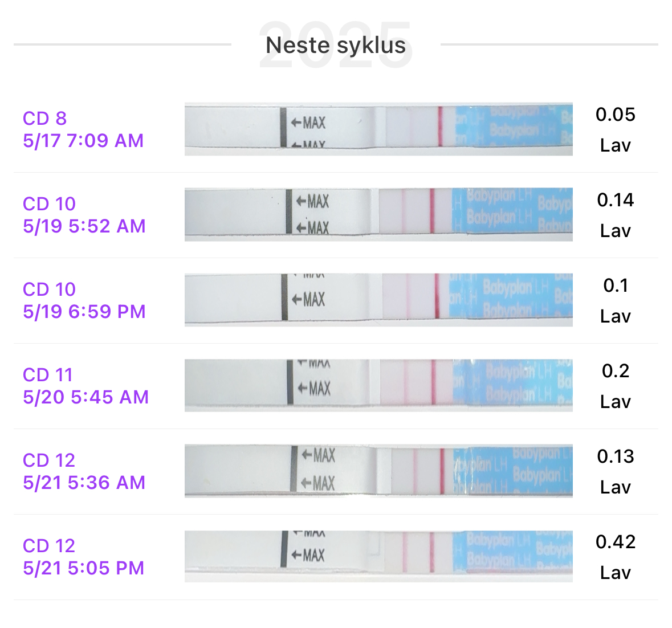Click the 0.14 ratio value
The image size is (672, 628).
pyautogui.click(x=615, y=200)
